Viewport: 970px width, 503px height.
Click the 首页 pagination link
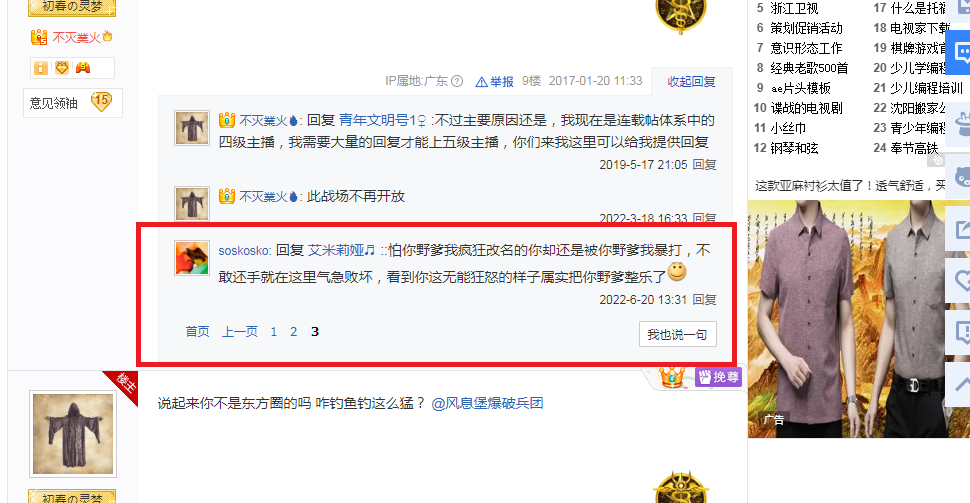point(197,332)
